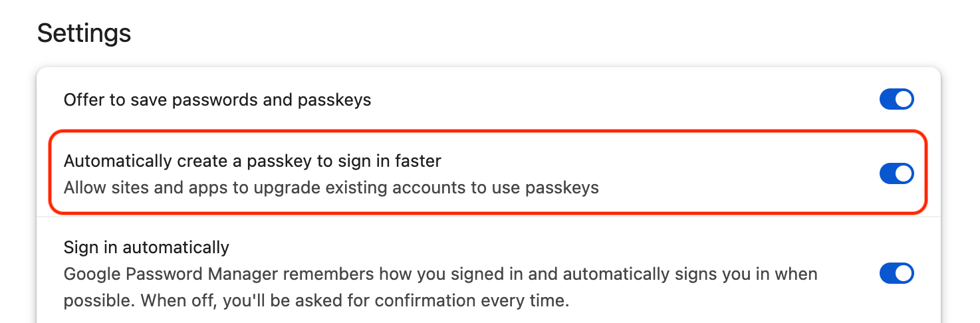This screenshot has width=980, height=323.
Task: Click the word "Offer" in first setting
Action: point(79,100)
